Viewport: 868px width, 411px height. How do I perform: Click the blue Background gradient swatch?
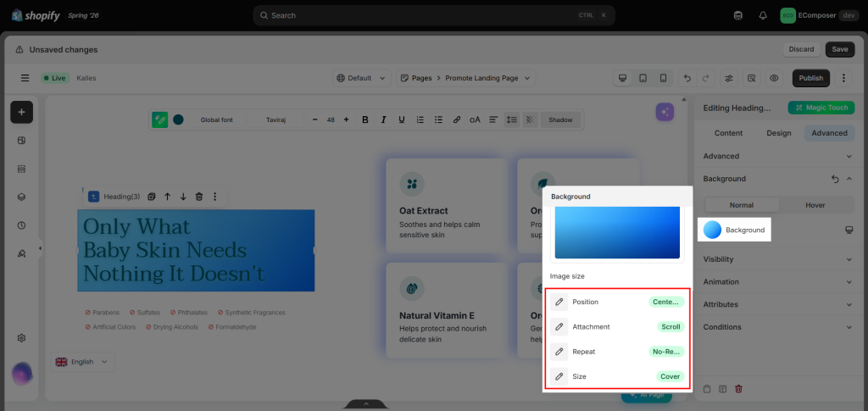(x=712, y=230)
